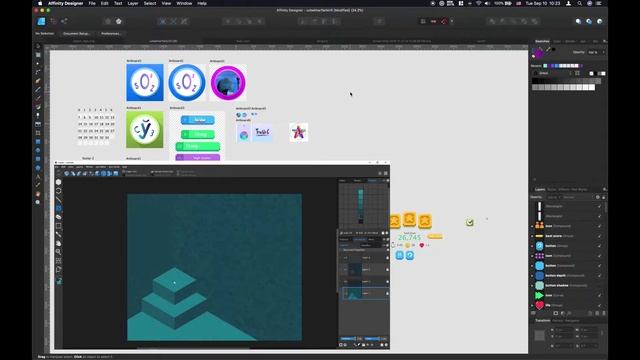The width and height of the screenshot is (640, 360).
Task: Open the File menu
Action: pos(92,3)
